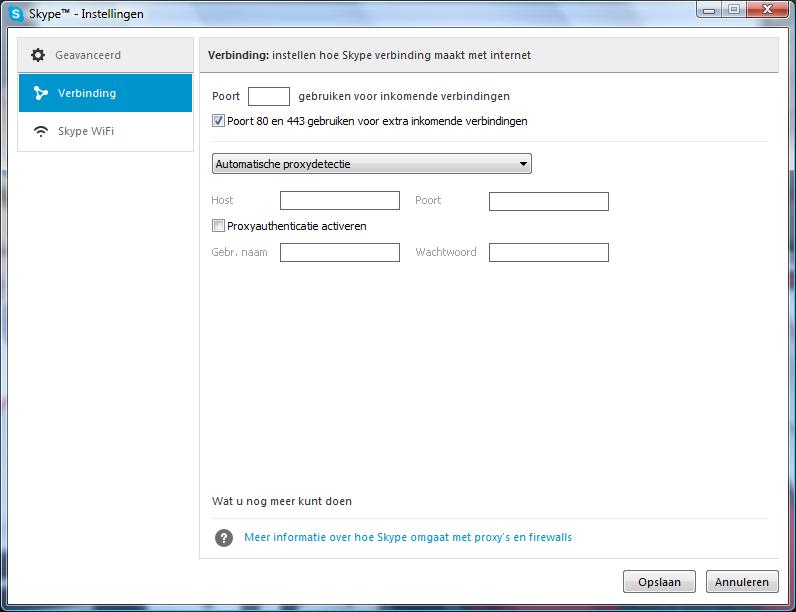Click the question mark help icon
The width and height of the screenshot is (796, 612).
224,537
